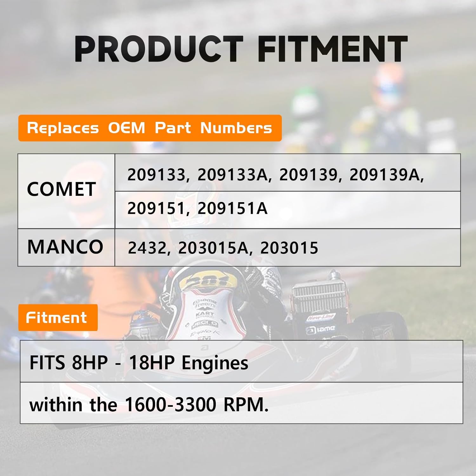Click the orange Fitment label

58,318
